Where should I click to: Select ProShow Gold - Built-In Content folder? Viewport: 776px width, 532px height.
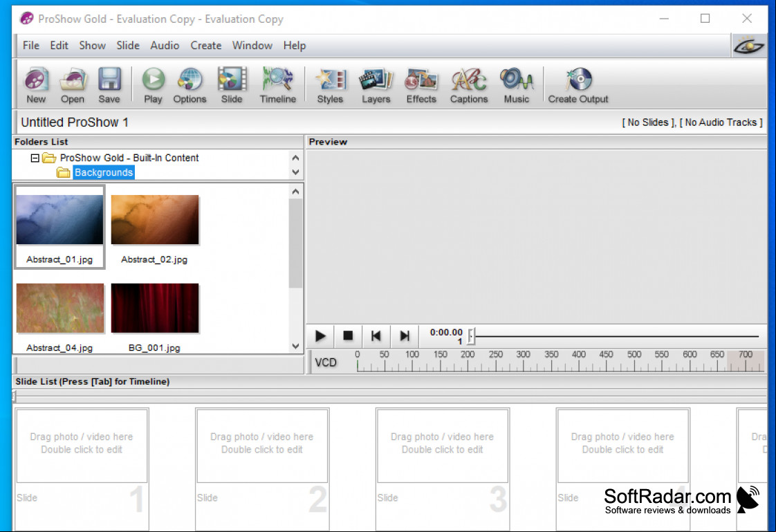pyautogui.click(x=129, y=158)
